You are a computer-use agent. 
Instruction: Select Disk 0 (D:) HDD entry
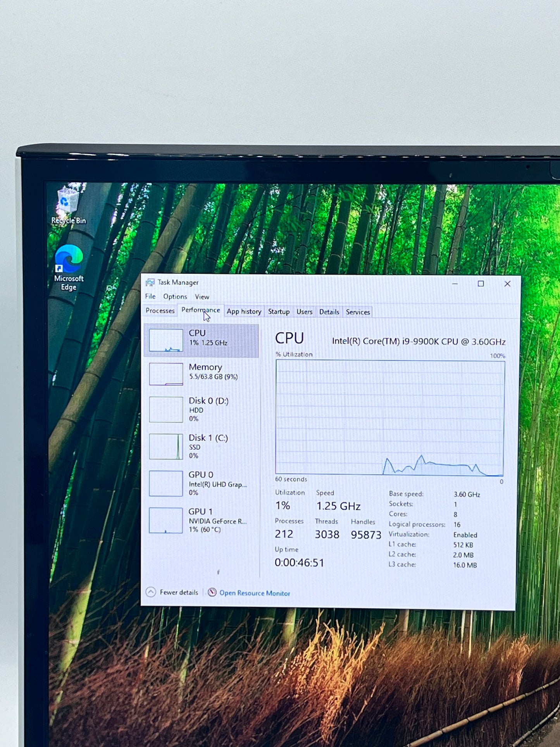pyautogui.click(x=201, y=409)
